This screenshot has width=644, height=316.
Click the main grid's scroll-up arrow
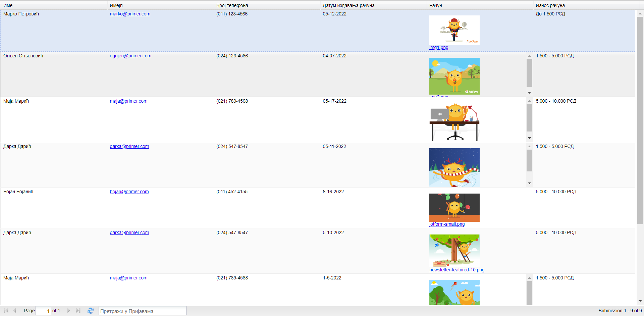pyautogui.click(x=640, y=14)
